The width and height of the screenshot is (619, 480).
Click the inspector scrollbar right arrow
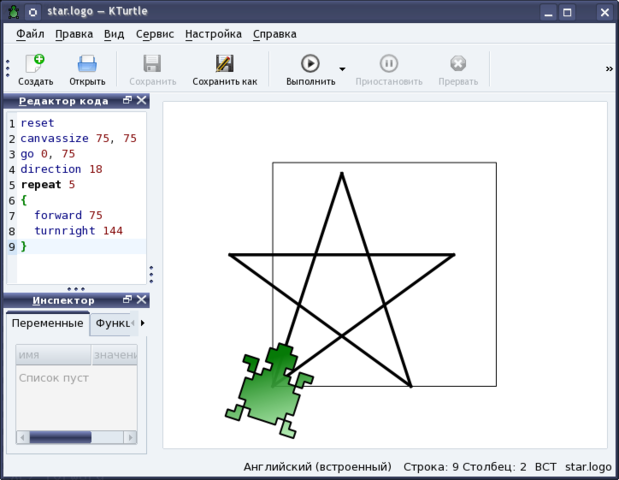click(x=130, y=437)
